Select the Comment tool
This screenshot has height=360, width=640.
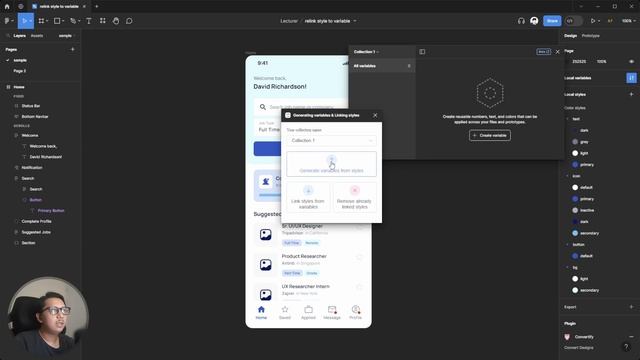[x=129, y=21]
